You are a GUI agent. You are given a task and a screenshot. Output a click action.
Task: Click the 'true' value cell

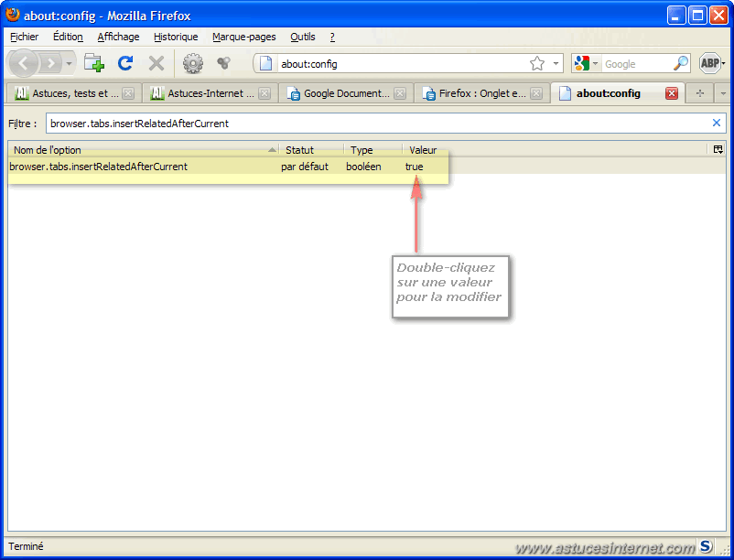pyautogui.click(x=415, y=167)
